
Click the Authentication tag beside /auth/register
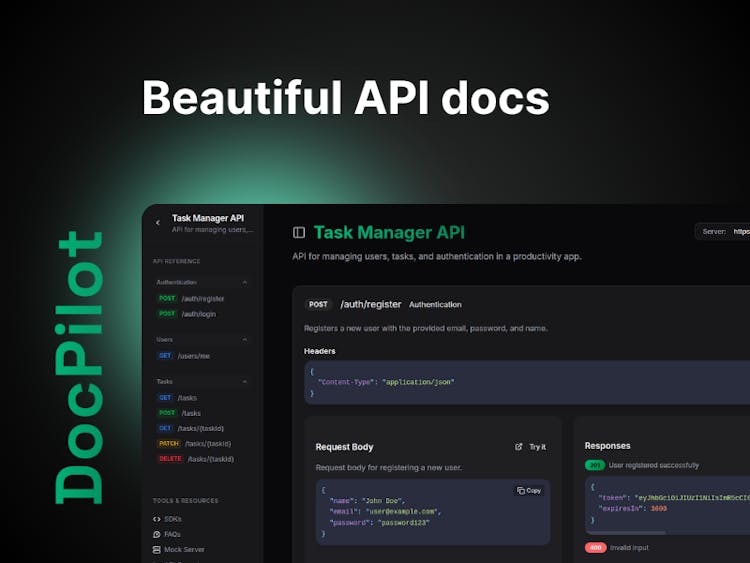(435, 305)
